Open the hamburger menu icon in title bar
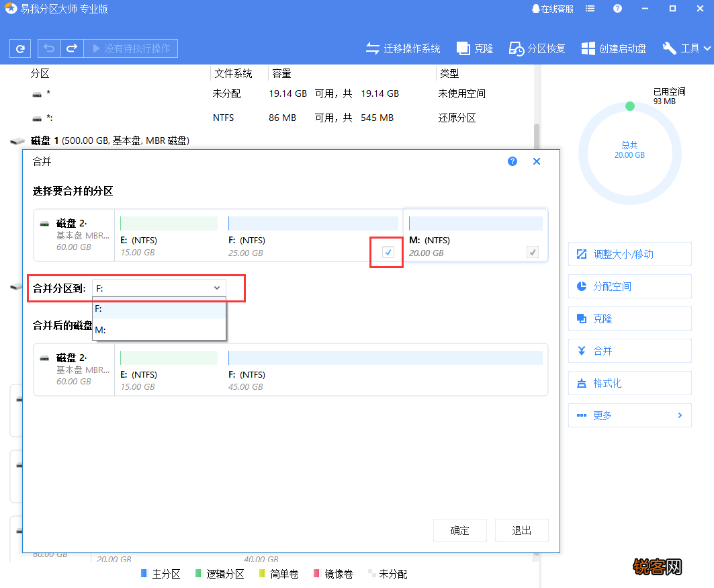The image size is (714, 588). point(590,9)
